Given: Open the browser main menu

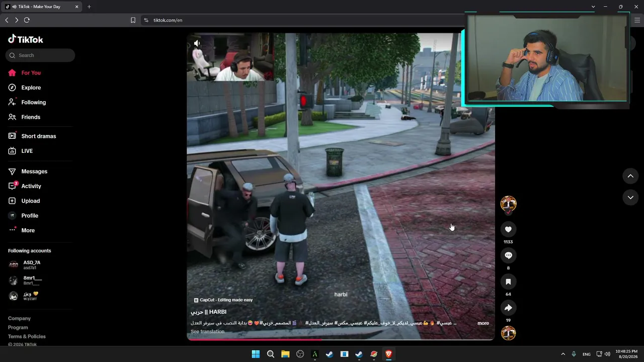Looking at the screenshot, I should point(637,20).
